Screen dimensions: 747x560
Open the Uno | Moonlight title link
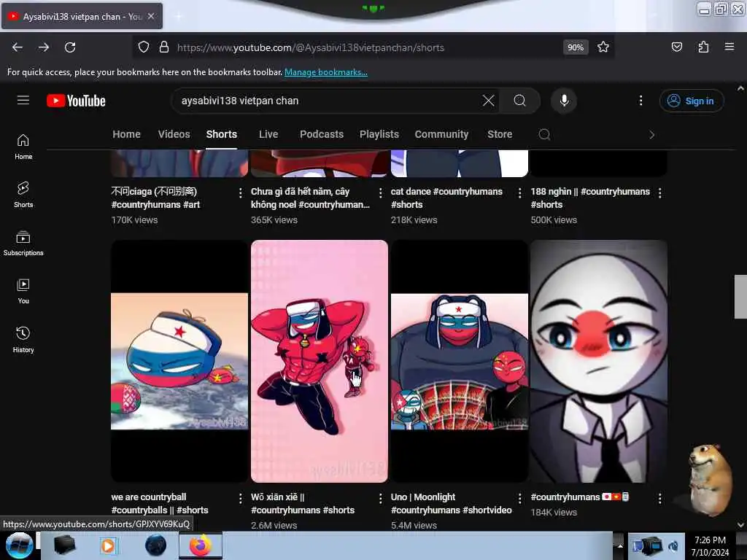point(451,503)
